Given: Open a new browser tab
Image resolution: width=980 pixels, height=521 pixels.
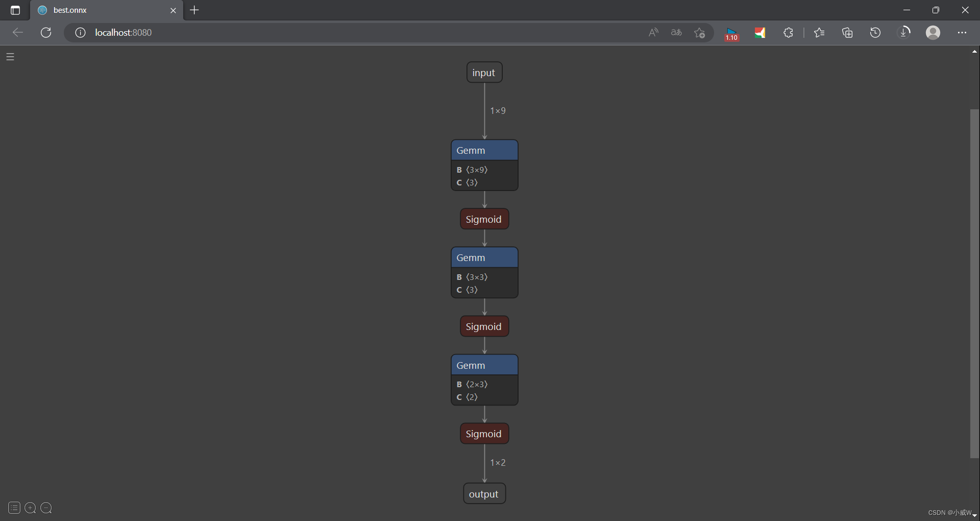Looking at the screenshot, I should pyautogui.click(x=194, y=10).
